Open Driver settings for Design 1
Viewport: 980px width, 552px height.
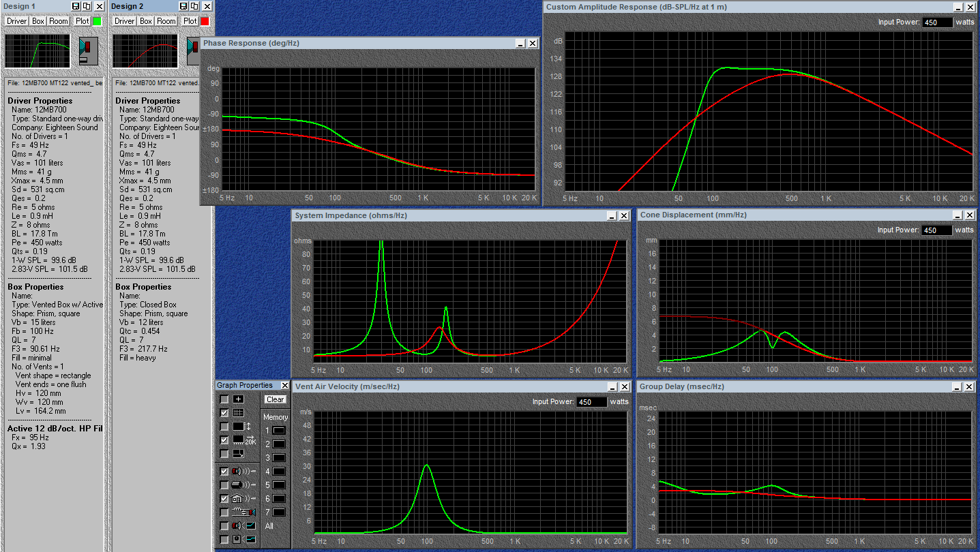[17, 21]
